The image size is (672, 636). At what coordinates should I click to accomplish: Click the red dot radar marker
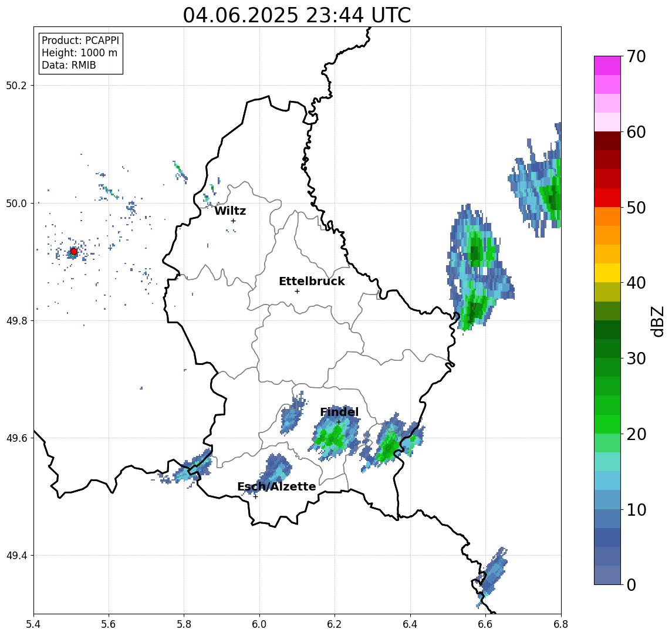(x=74, y=252)
